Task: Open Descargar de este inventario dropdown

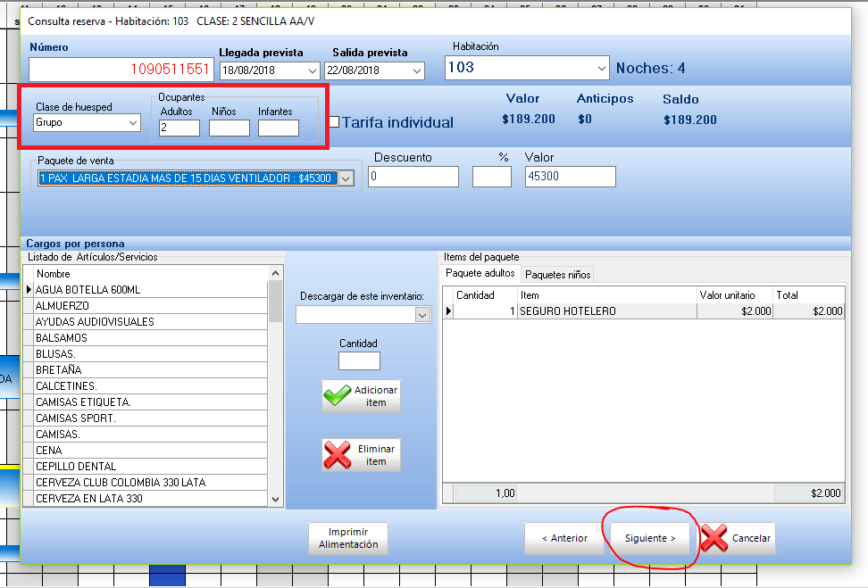Action: (x=422, y=315)
